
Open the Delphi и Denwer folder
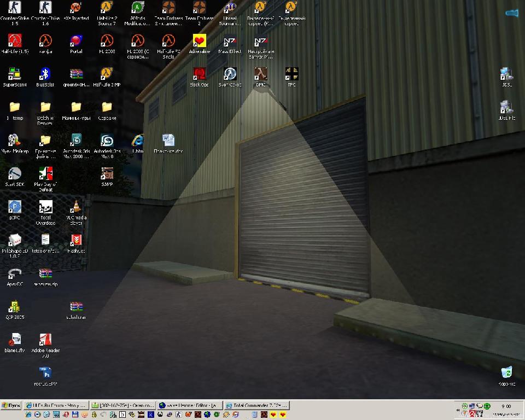[x=45, y=113]
